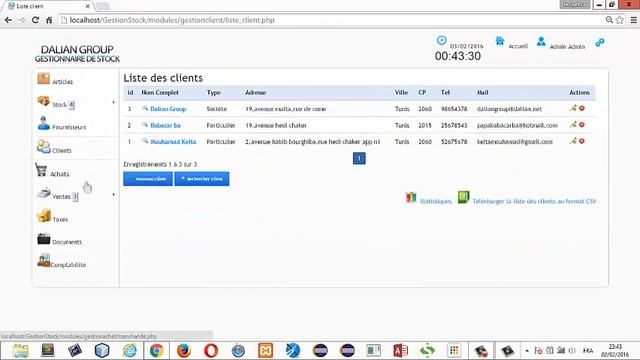Open the Articles menu item

point(62,82)
